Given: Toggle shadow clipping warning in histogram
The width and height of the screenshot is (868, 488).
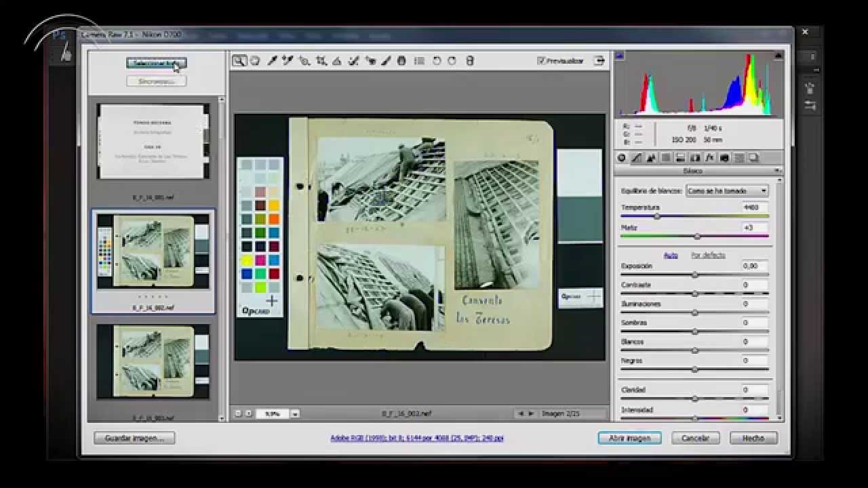Looking at the screenshot, I should tap(619, 57).
